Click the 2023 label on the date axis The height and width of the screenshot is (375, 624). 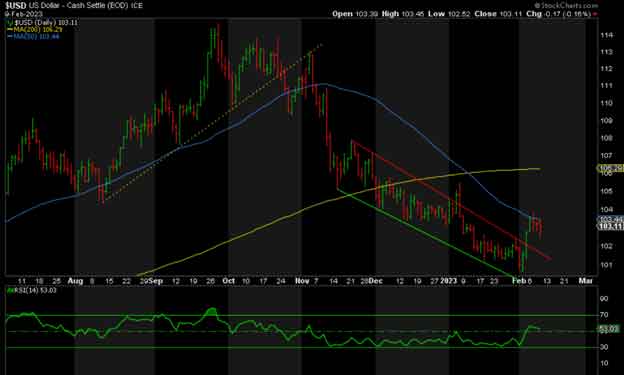pos(448,281)
